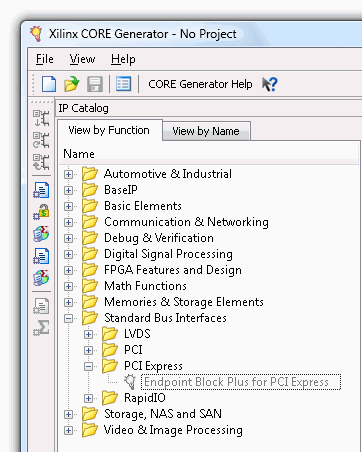The image size is (362, 452).
Task: Select the Video & Image Processing folder row
Action: pos(162,430)
